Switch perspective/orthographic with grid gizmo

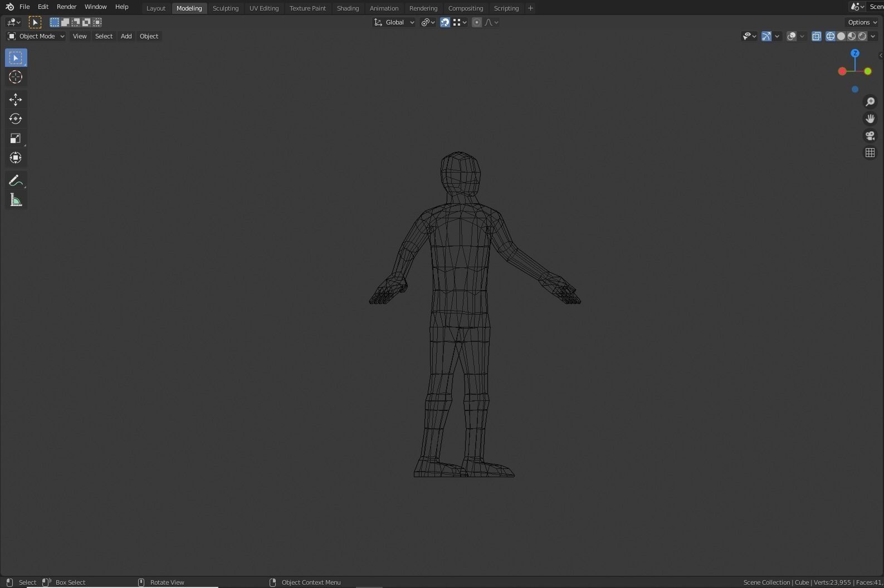point(870,153)
